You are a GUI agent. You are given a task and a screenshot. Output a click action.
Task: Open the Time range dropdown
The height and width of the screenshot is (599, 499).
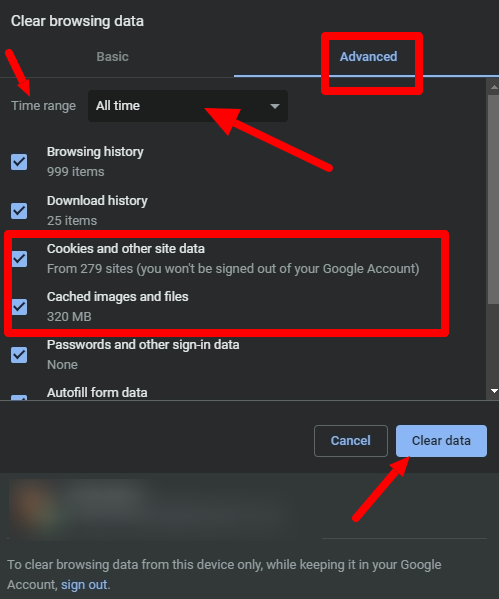click(188, 106)
